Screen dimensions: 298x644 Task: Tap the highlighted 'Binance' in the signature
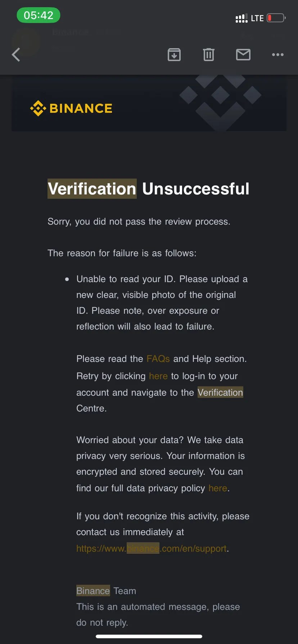92,590
